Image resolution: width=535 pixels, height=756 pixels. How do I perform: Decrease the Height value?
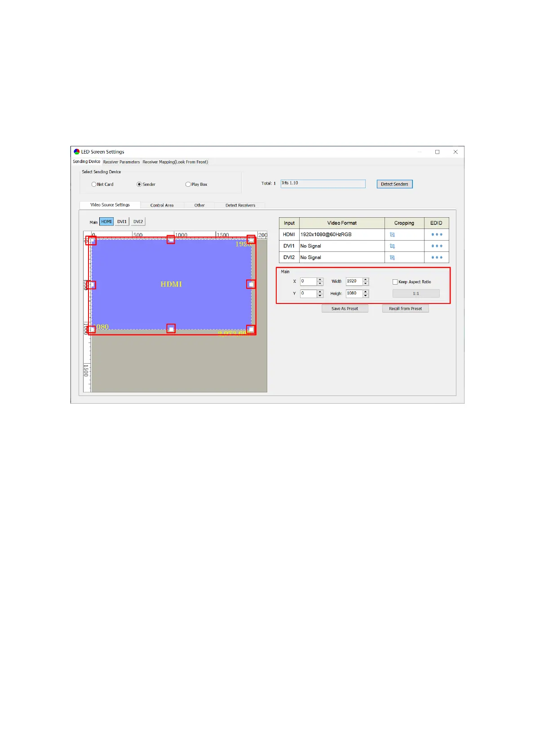[366, 296]
